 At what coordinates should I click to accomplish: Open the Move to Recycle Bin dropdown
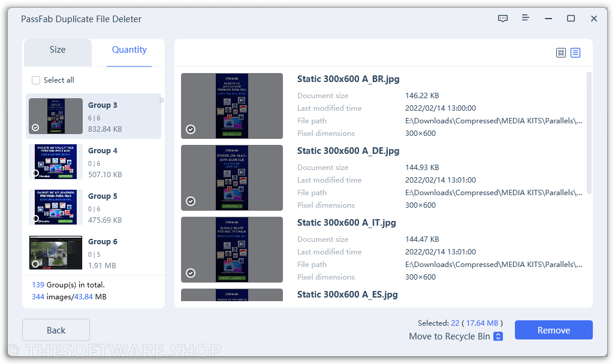498,336
